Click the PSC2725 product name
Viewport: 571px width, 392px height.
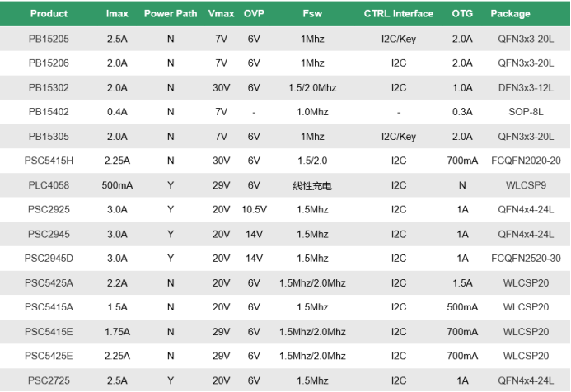pyautogui.click(x=49, y=380)
